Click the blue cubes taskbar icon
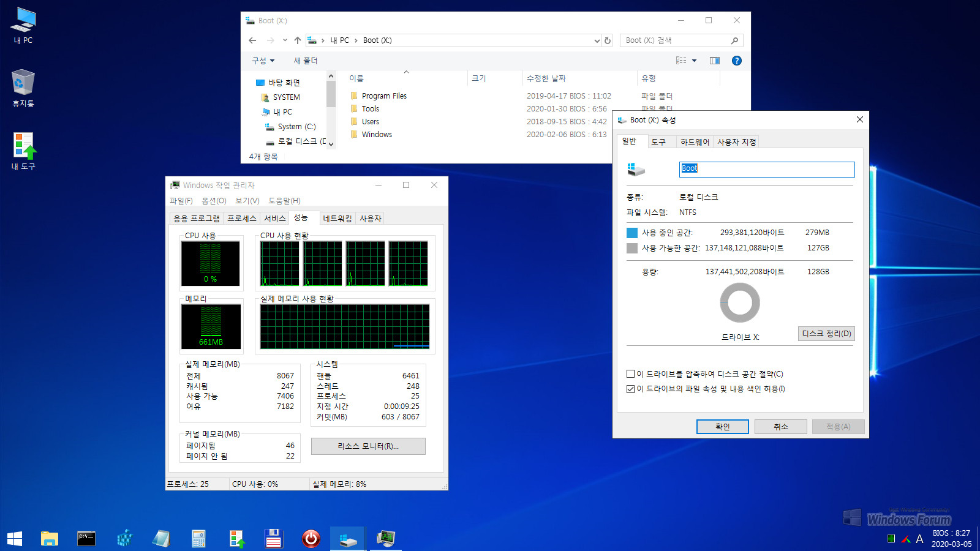 pyautogui.click(x=124, y=539)
